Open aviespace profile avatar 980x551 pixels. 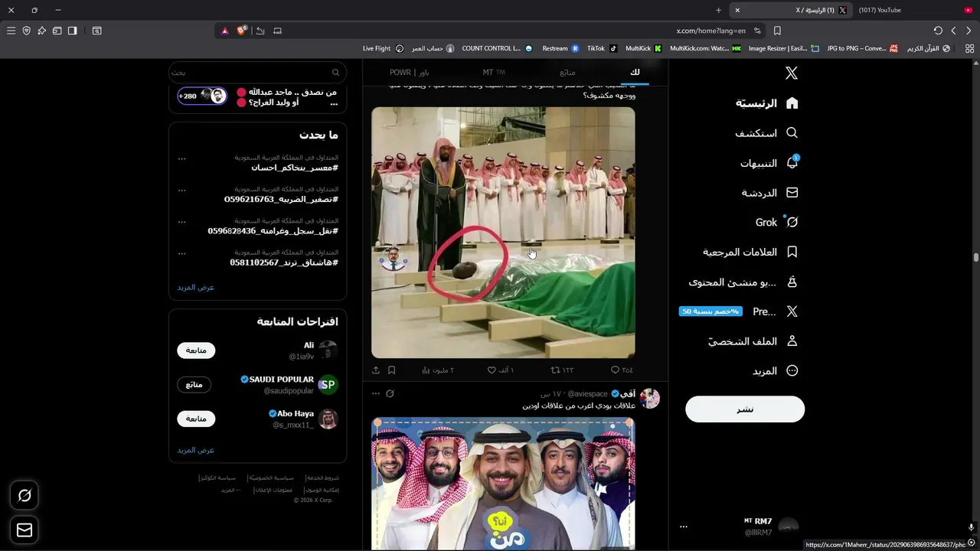pyautogui.click(x=650, y=398)
